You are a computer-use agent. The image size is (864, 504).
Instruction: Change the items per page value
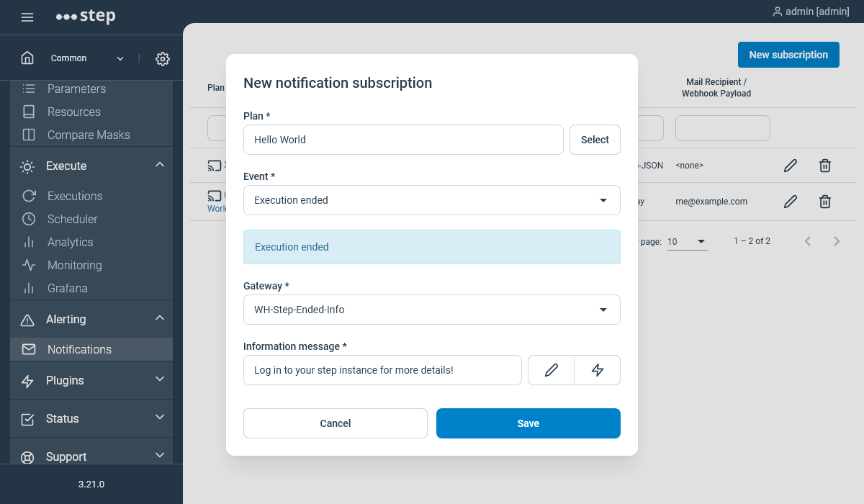click(687, 241)
